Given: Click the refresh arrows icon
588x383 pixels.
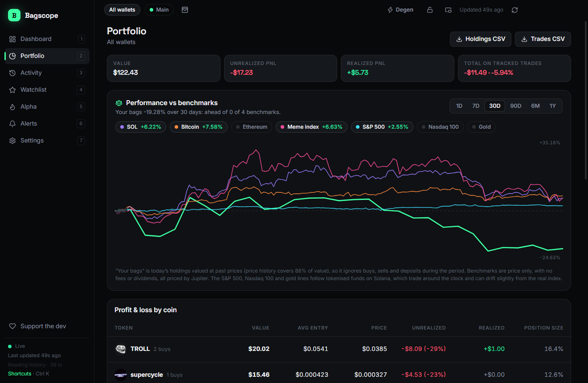Looking at the screenshot, I should click(514, 10).
